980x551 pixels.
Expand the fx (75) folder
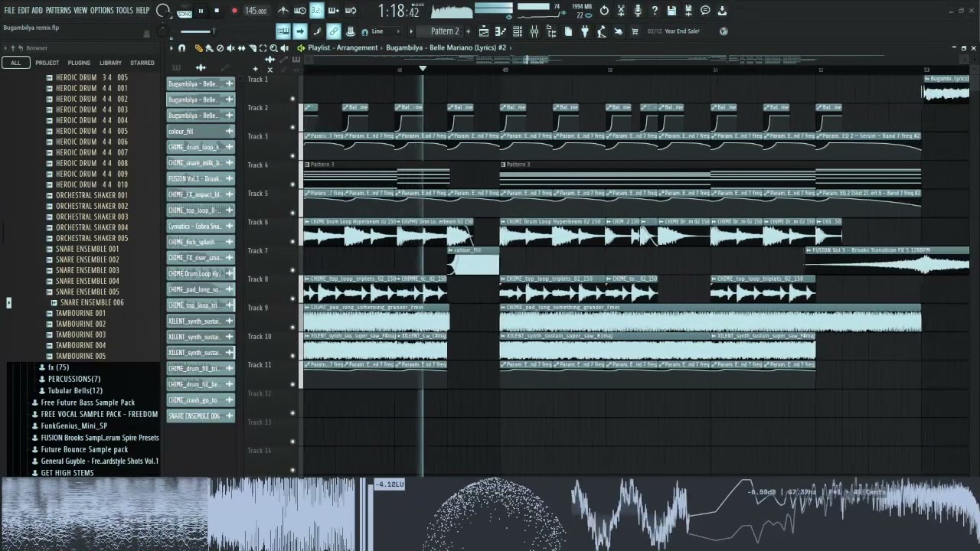(x=58, y=367)
